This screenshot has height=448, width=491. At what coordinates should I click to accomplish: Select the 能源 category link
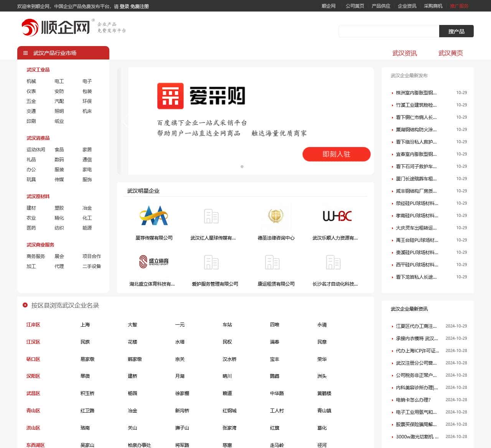coord(87,228)
